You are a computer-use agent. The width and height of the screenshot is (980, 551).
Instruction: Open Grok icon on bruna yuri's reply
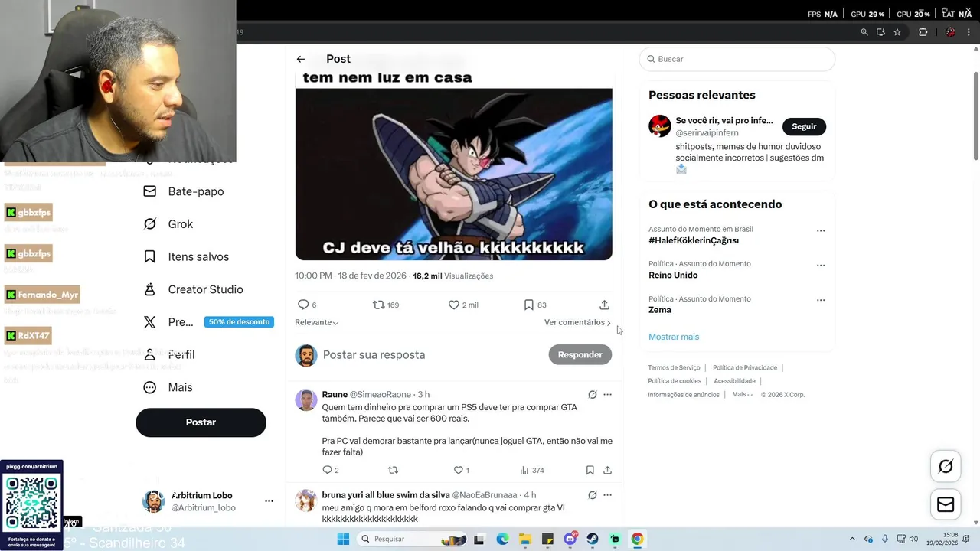592,495
